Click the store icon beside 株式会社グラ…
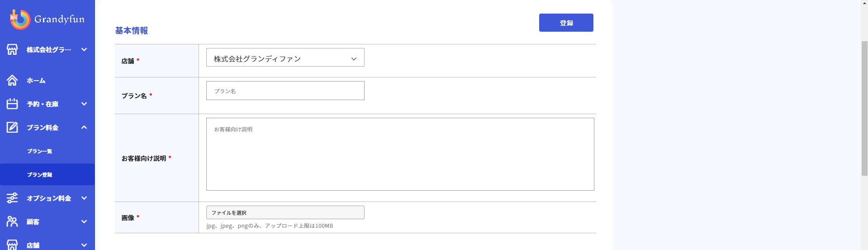The height and width of the screenshot is (250, 868). click(12, 49)
